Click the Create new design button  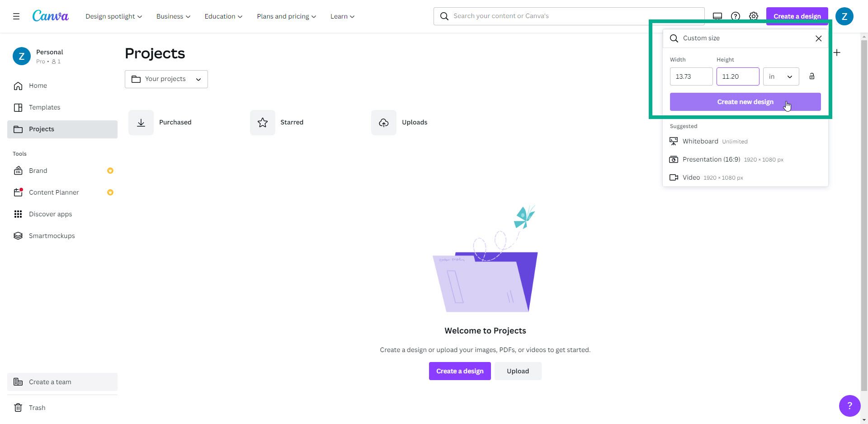click(x=745, y=101)
